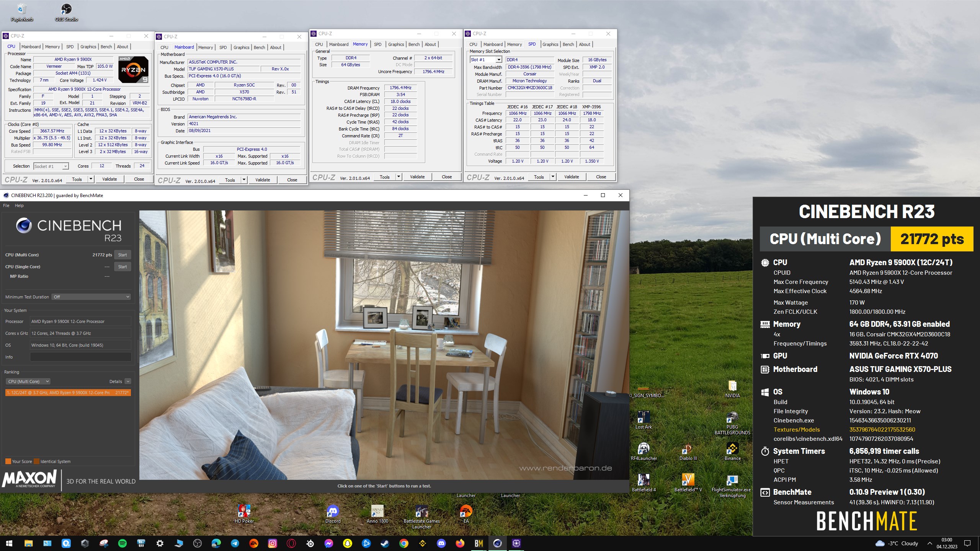Click into the Cinebench Info input field
Viewport: 980px width, 551px height.
[80, 357]
